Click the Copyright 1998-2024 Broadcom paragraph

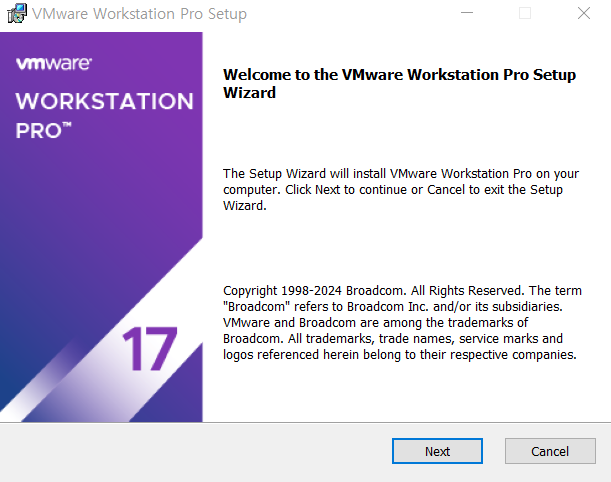click(x=402, y=323)
